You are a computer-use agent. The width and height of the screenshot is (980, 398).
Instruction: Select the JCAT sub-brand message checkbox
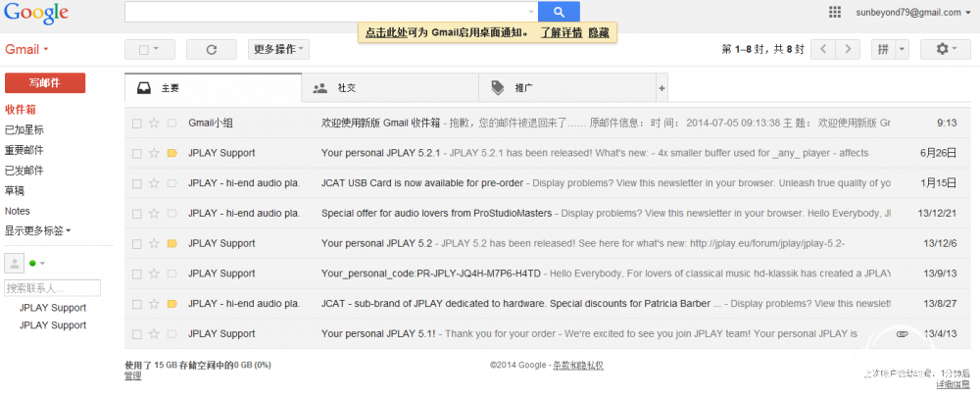136,304
